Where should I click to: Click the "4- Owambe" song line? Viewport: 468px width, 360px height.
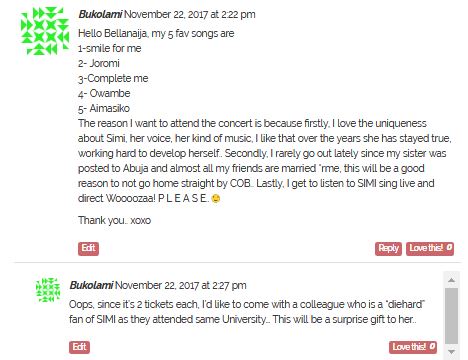coord(104,94)
